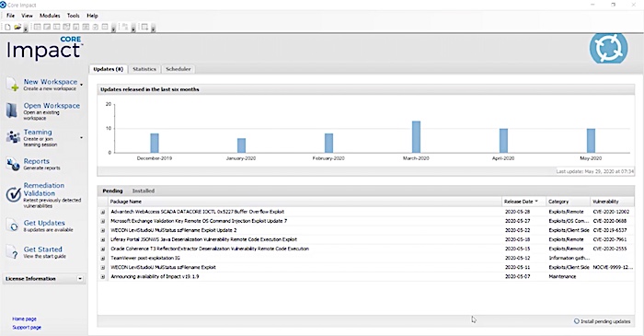Click the 2020-05-07 release date cell
The width and height of the screenshot is (644, 336).
(517, 276)
